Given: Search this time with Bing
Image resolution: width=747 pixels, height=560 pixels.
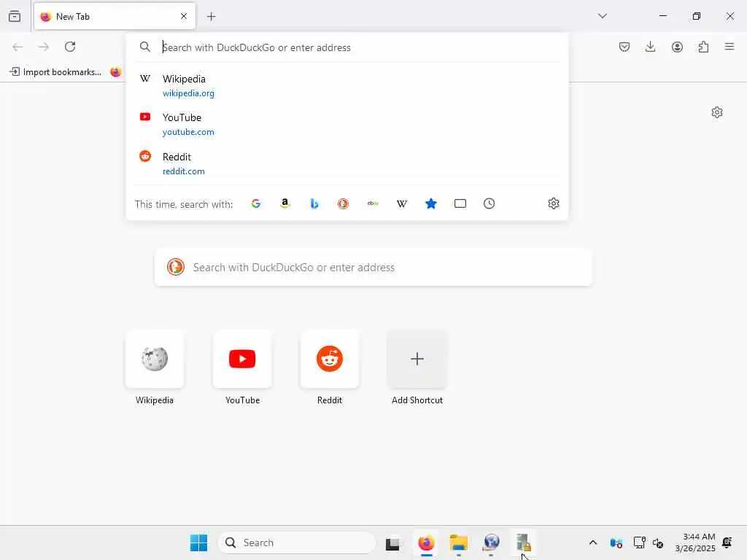Looking at the screenshot, I should coord(314,204).
